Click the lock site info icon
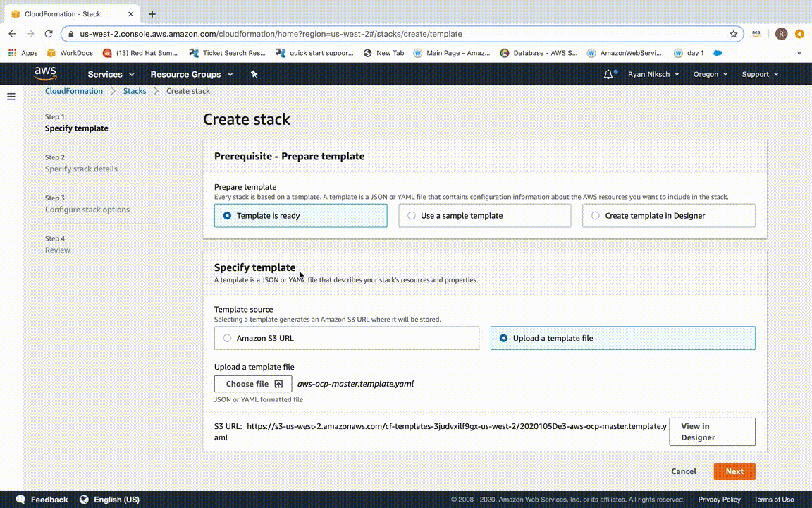The width and height of the screenshot is (812, 508). (x=71, y=34)
